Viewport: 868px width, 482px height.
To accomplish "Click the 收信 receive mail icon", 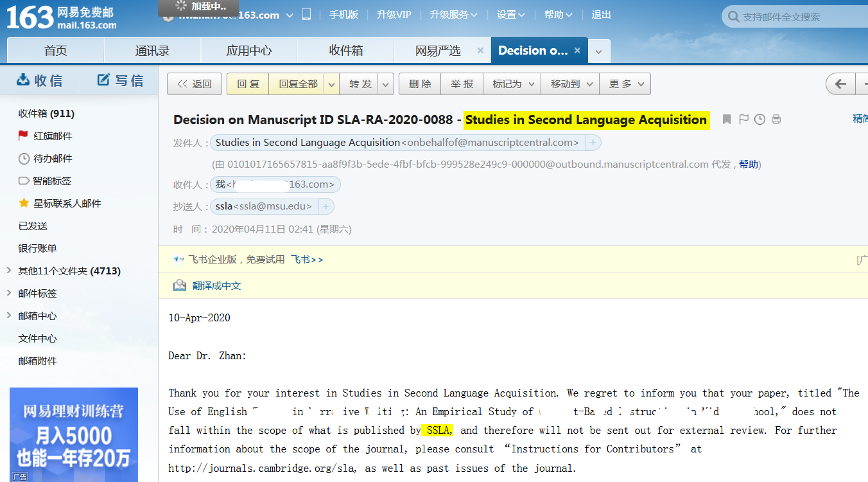I will coord(24,80).
